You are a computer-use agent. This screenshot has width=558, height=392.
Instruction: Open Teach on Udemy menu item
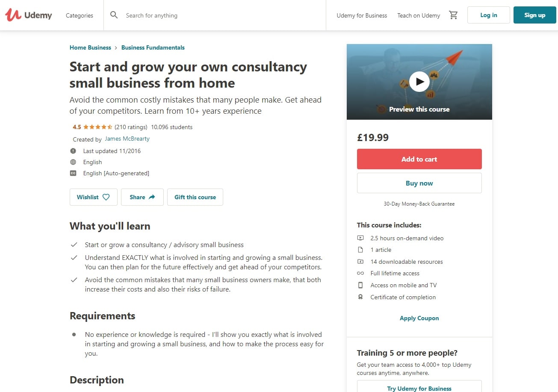pyautogui.click(x=419, y=15)
